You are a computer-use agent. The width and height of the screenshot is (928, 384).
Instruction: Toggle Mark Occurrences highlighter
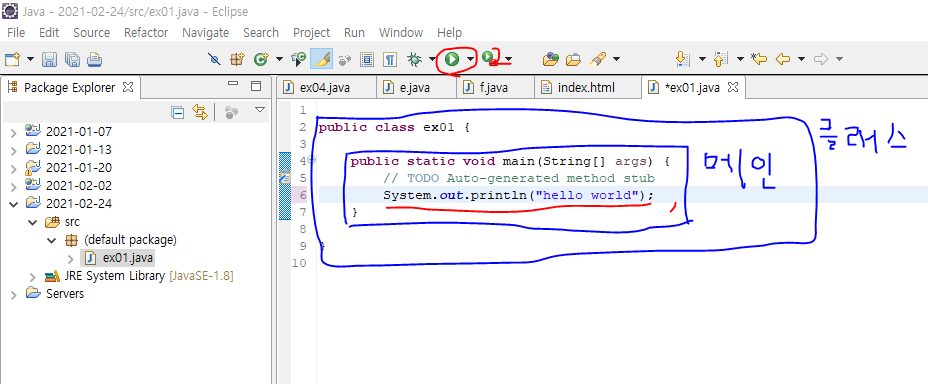321,59
